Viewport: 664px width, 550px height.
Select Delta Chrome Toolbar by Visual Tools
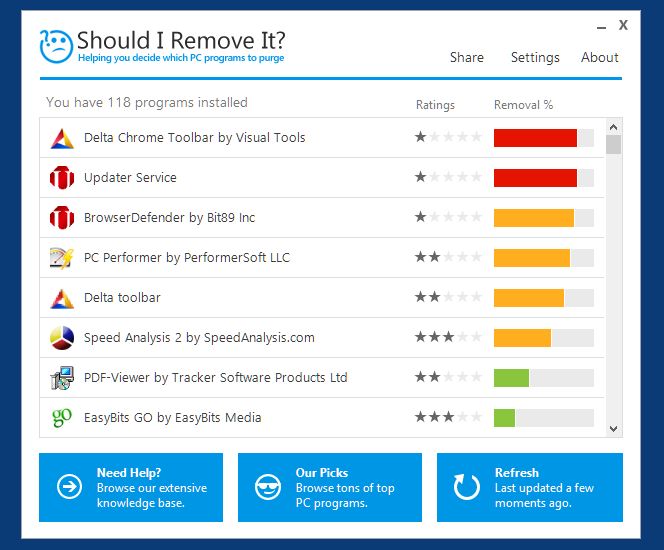tap(322, 138)
